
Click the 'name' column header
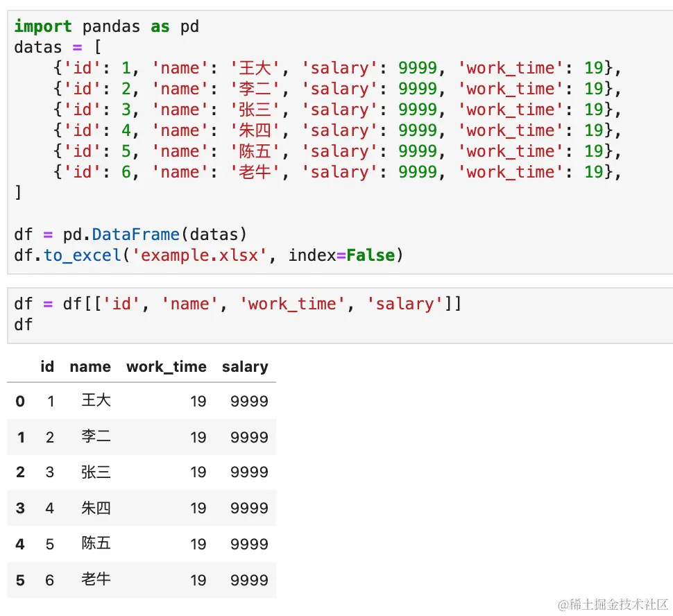tap(90, 367)
